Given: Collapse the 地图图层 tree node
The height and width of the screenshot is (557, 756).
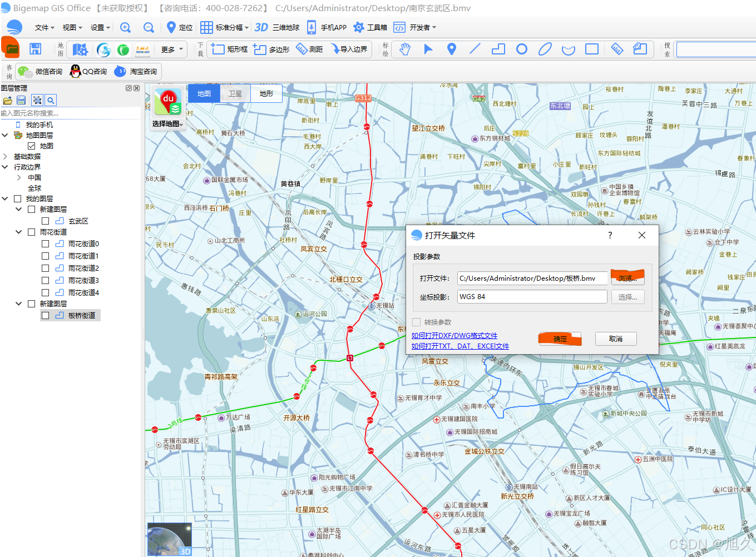Looking at the screenshot, I should [5, 135].
